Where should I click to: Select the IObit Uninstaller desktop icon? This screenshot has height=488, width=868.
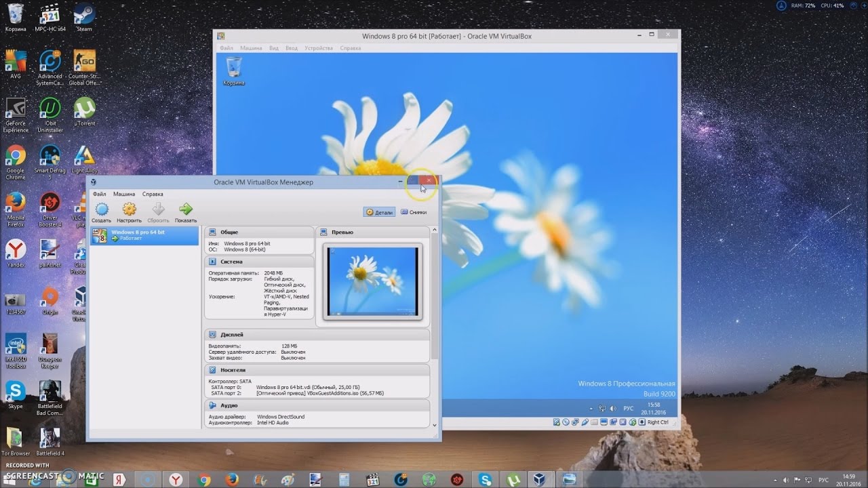50,115
